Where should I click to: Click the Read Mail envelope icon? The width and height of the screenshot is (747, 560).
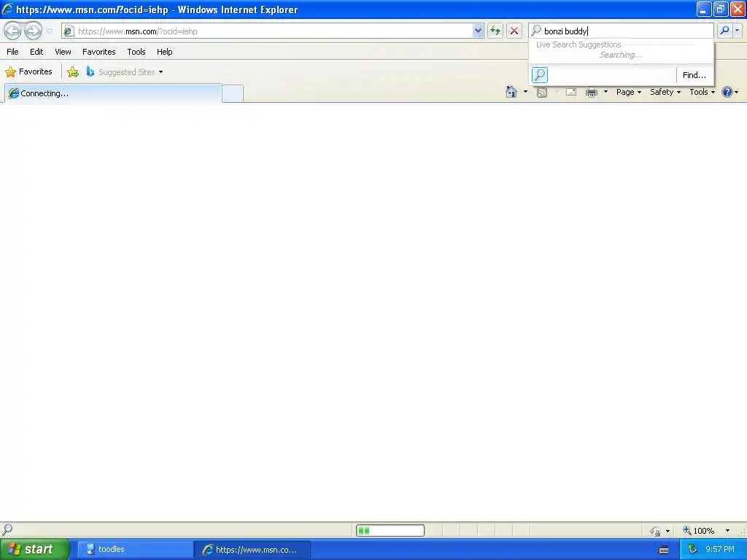[570, 92]
